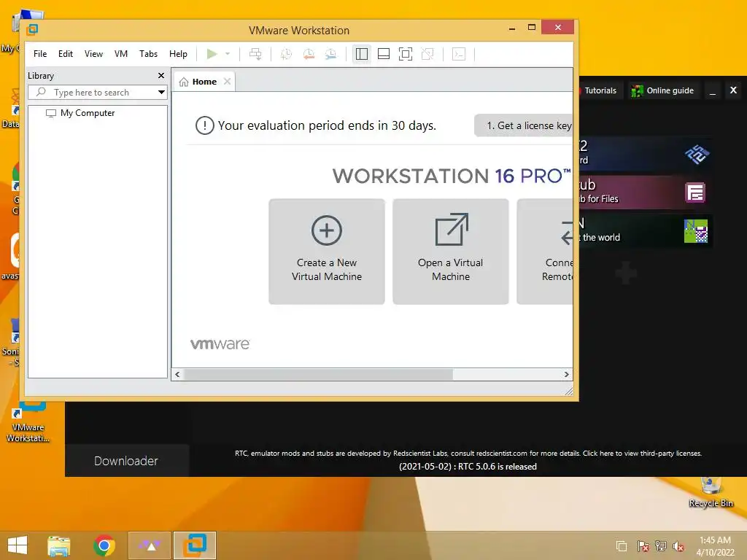Image resolution: width=747 pixels, height=560 pixels.
Task: Open File Explorer from the taskbar
Action: click(58, 545)
